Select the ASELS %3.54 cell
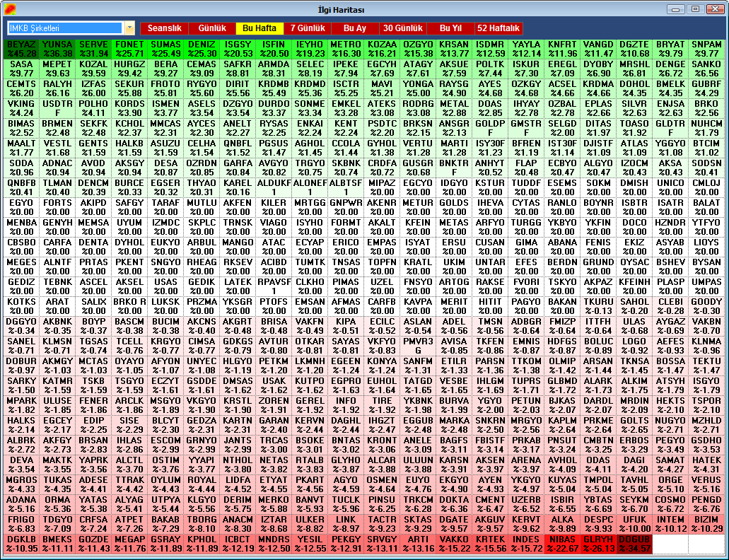729x560 pixels. click(x=202, y=108)
